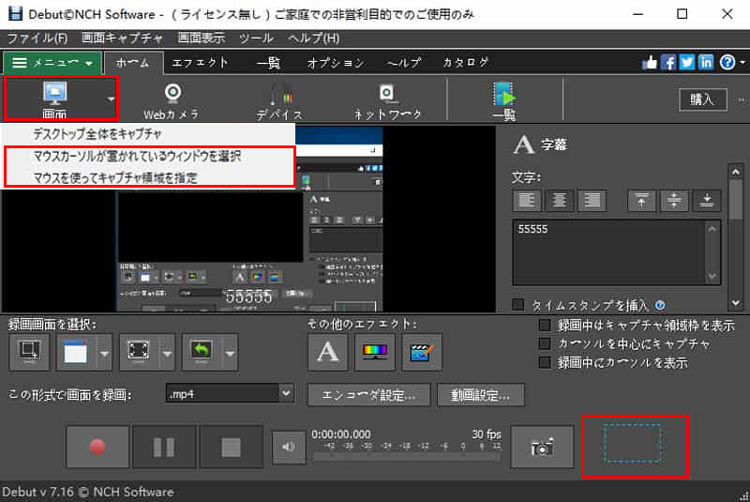Switch to the ホーム tab
Screen dimensions: 750x502
(x=133, y=63)
